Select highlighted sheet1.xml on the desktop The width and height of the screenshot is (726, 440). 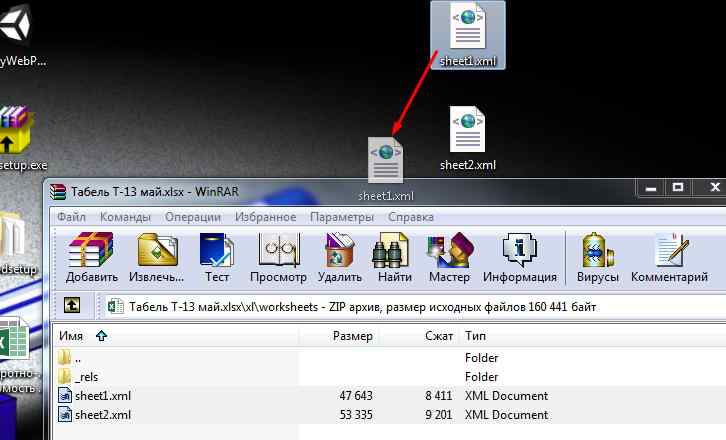click(x=468, y=35)
